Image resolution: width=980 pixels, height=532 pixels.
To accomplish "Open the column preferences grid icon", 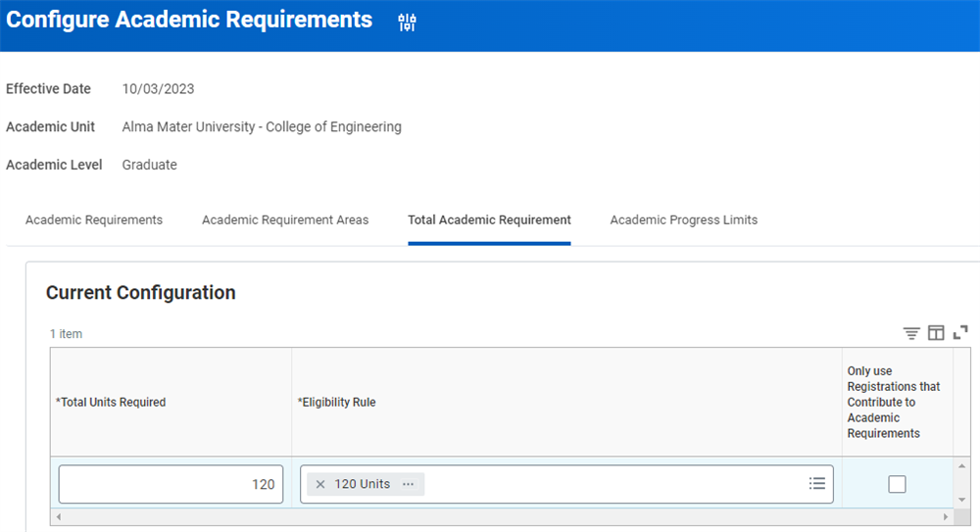I will click(936, 333).
